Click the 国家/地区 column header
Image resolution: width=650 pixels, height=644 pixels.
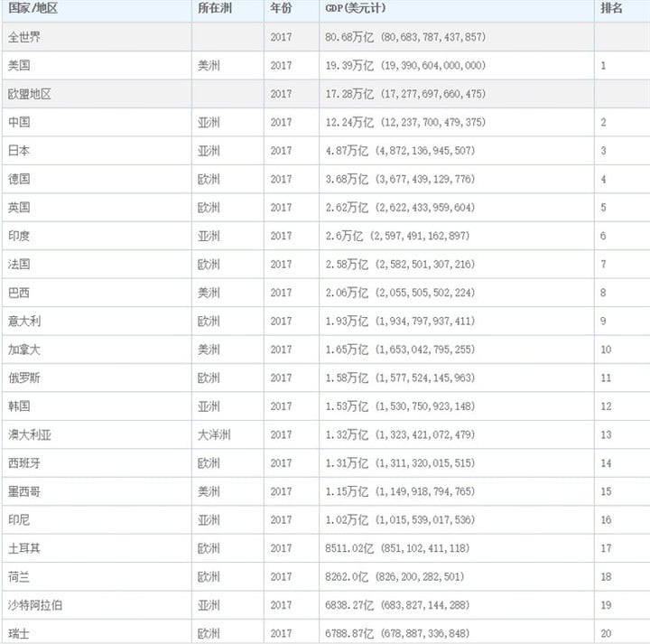click(x=32, y=8)
